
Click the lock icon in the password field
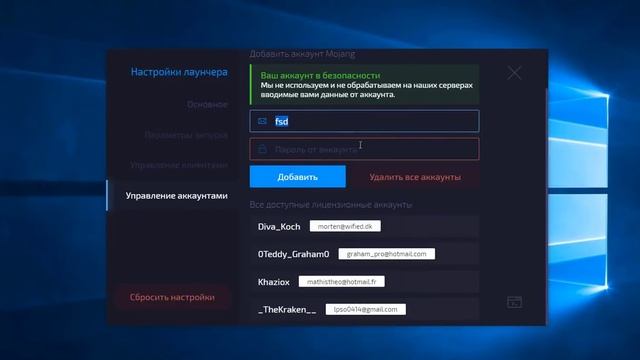coord(262,149)
